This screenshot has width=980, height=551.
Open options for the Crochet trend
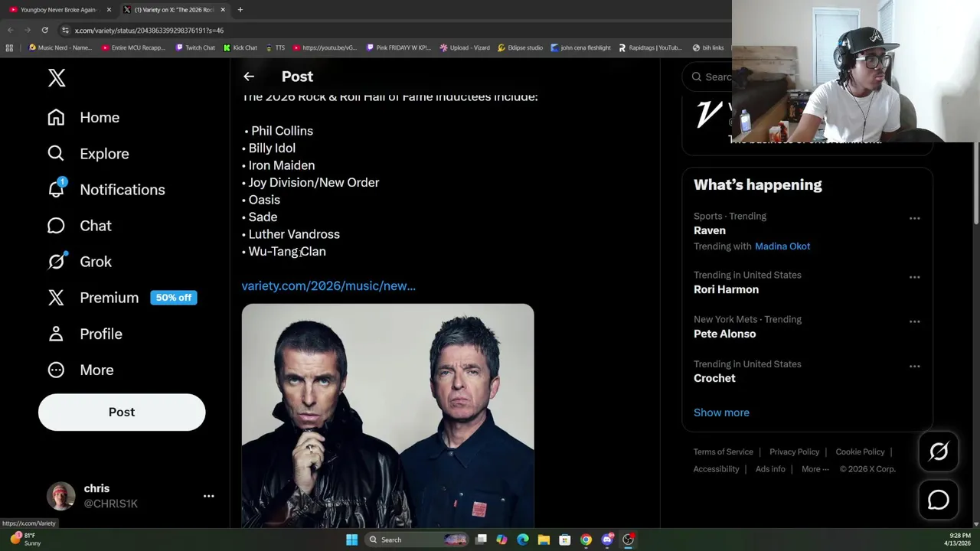tap(914, 366)
